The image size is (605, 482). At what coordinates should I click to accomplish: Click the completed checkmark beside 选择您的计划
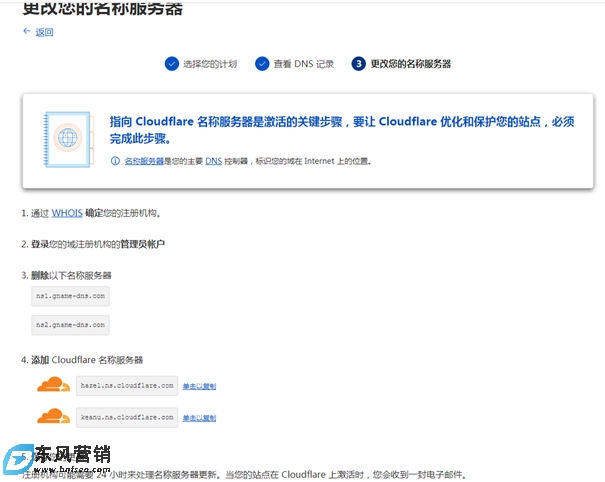click(x=172, y=64)
